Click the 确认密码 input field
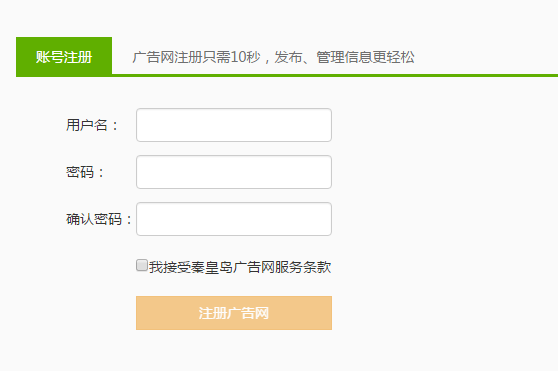558x371 pixels. (x=234, y=219)
